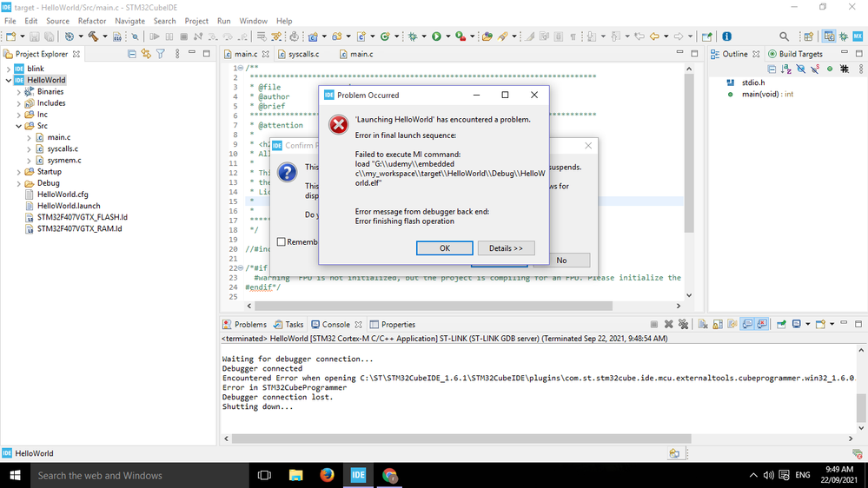Click Collapse All in Project Explorer
The image size is (868, 488).
(132, 54)
